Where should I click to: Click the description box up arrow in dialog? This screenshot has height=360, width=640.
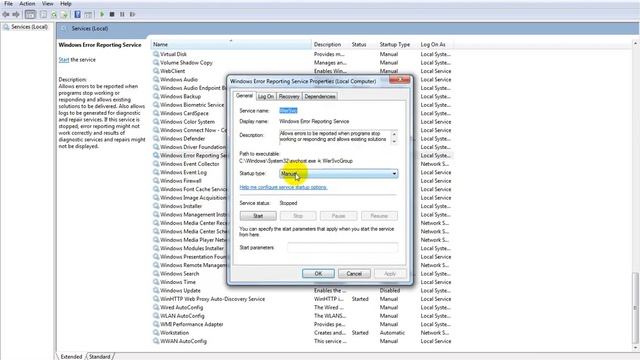click(x=394, y=134)
